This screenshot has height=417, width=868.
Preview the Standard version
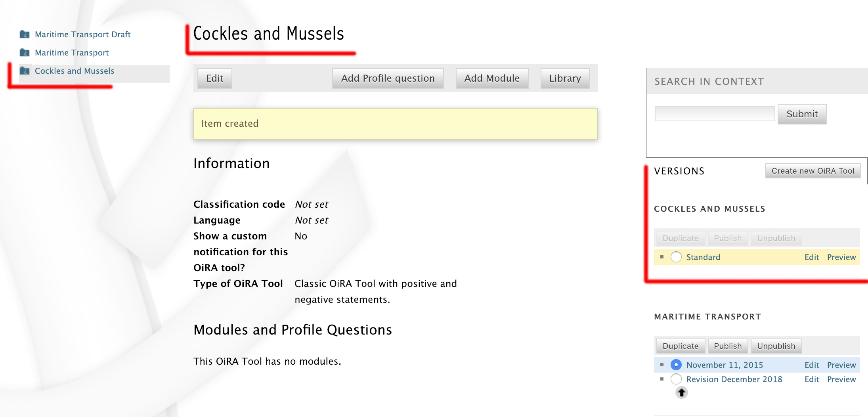[841, 257]
